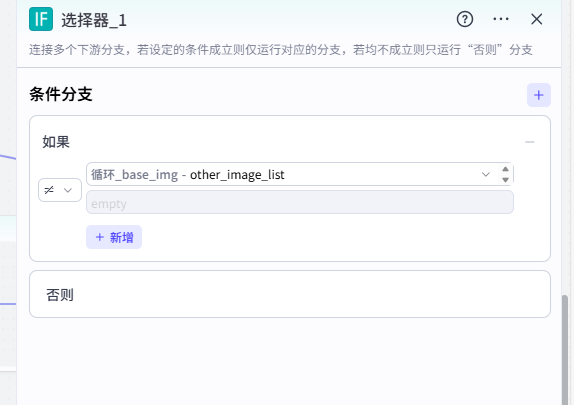The height and width of the screenshot is (405, 574).
Task: Add a new condition branch with plus
Action: click(538, 95)
